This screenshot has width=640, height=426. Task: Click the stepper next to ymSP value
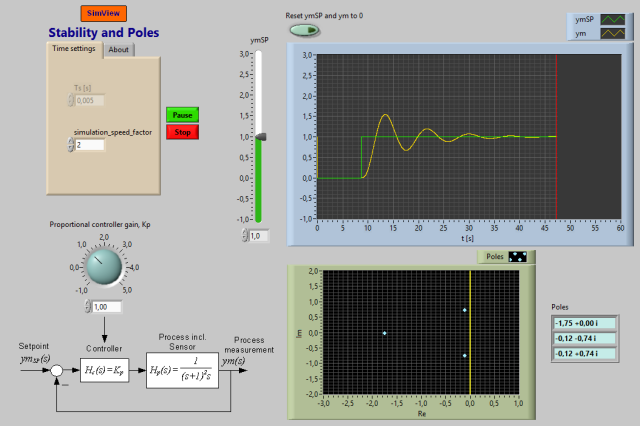point(243,236)
